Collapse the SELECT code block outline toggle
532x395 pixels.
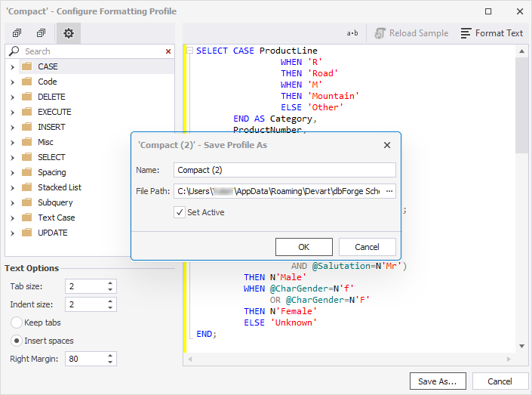(x=190, y=51)
